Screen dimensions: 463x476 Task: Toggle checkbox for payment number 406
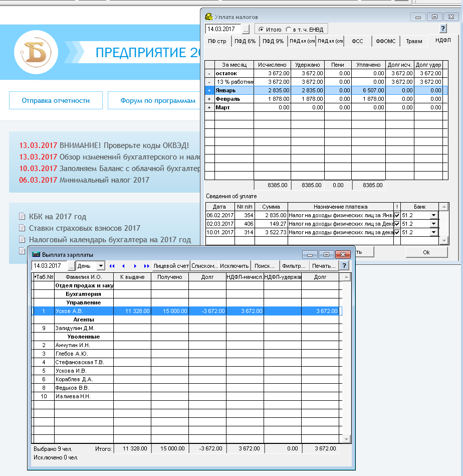397,224
